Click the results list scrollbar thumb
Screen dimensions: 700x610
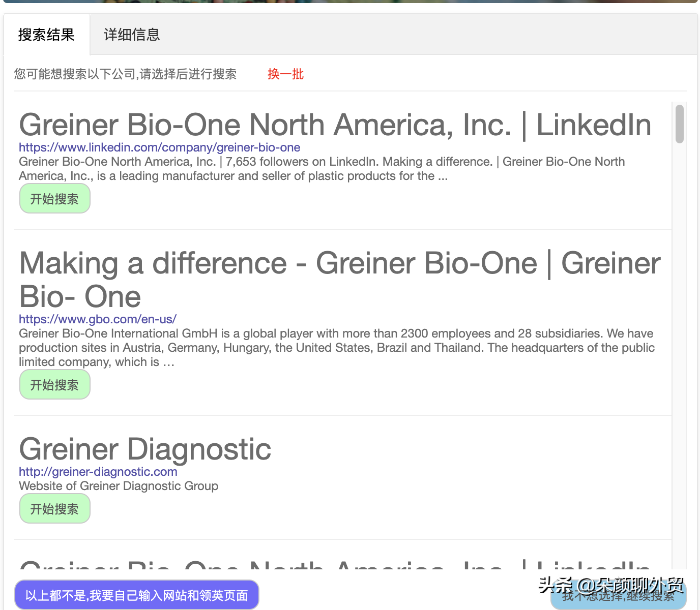(x=680, y=124)
